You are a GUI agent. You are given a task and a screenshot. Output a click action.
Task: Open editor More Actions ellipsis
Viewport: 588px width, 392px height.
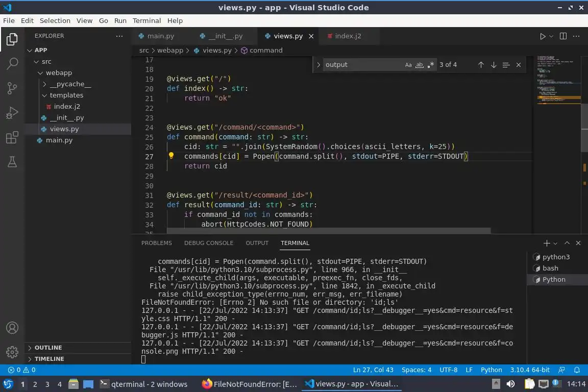pyautogui.click(x=576, y=36)
